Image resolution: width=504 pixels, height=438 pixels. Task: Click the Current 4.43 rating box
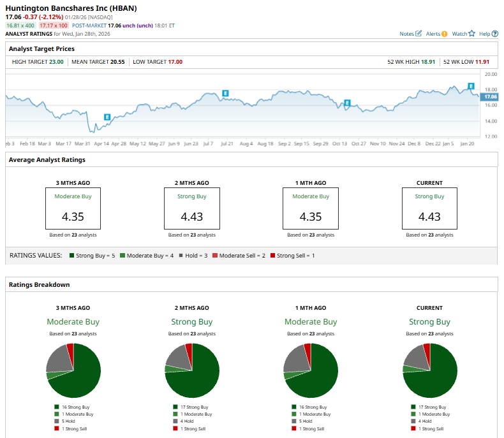coord(429,208)
